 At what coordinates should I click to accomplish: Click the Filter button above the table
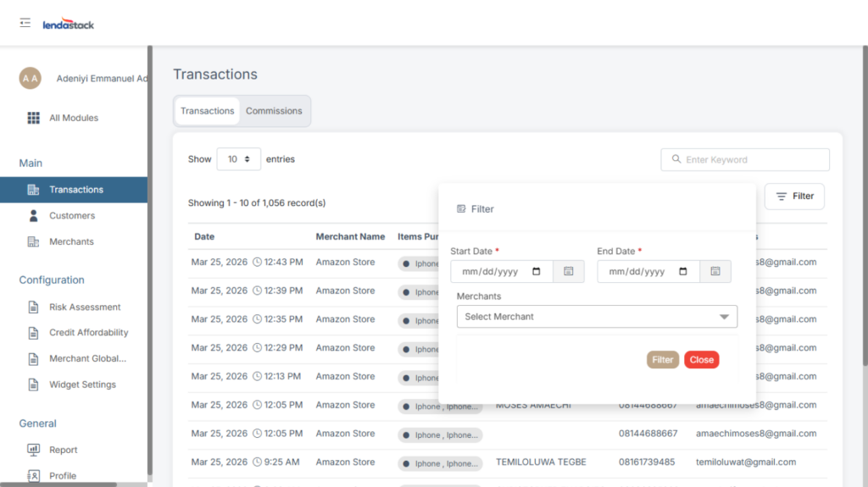(794, 196)
